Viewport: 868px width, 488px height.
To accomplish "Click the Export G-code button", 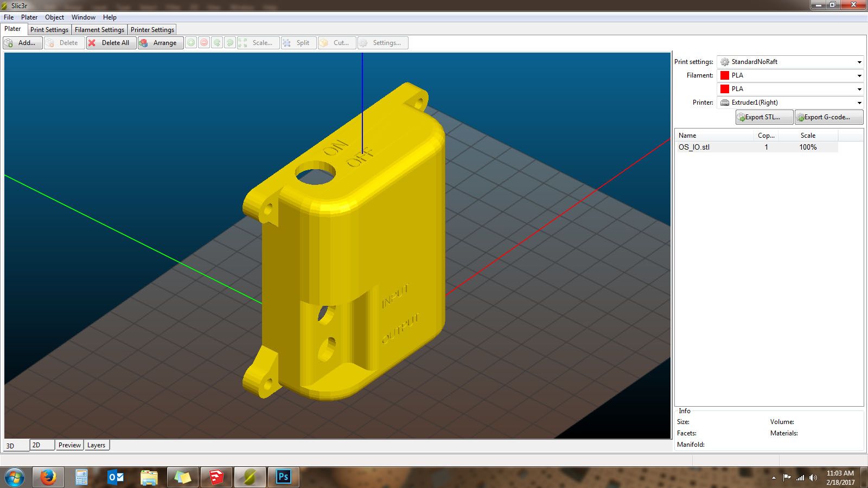I will coord(828,117).
